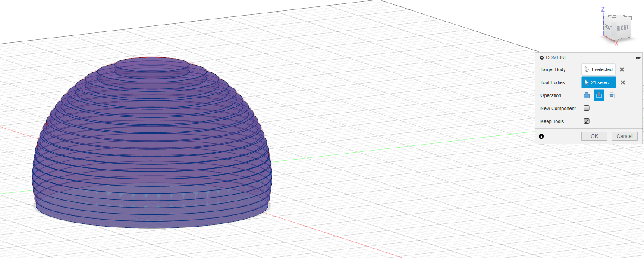The image size is (644, 258).
Task: Cancel the Combine operation
Action: tap(625, 136)
